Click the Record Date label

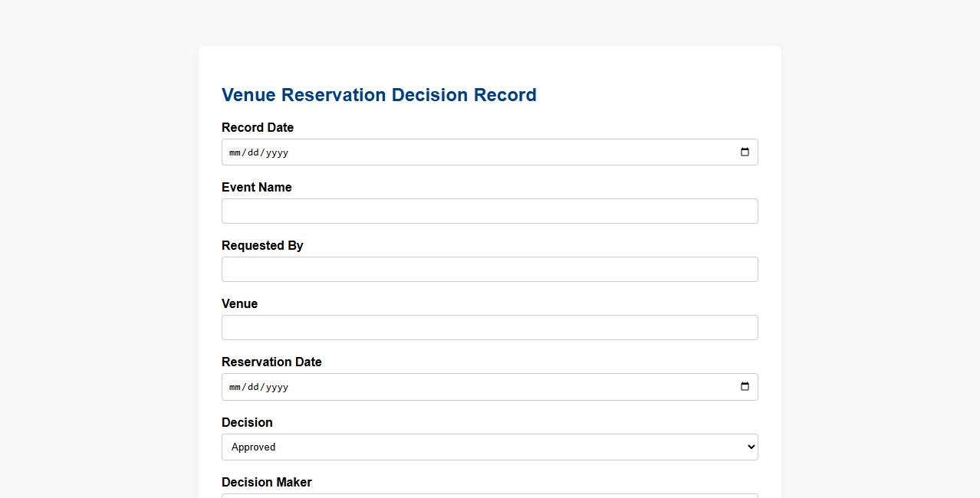tap(258, 128)
